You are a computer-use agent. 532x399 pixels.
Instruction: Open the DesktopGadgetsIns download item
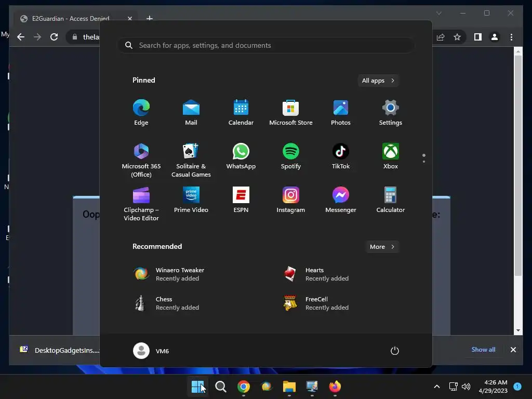(60, 350)
